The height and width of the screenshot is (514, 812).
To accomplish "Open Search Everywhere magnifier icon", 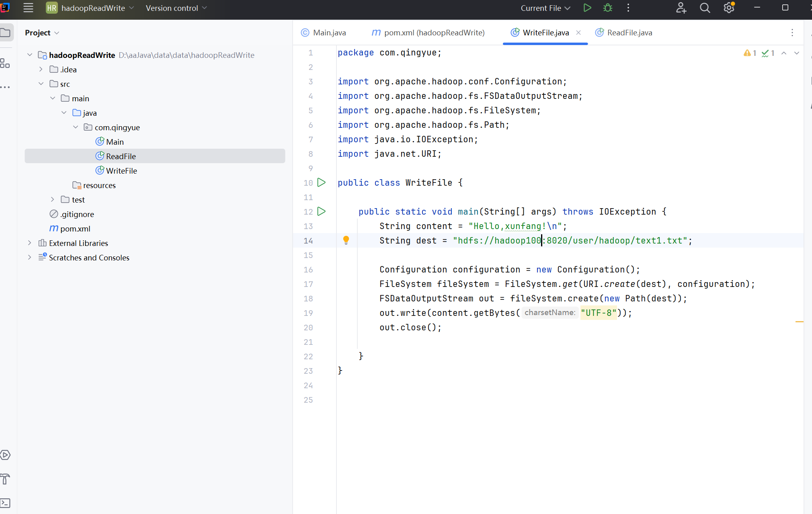I will [x=705, y=8].
